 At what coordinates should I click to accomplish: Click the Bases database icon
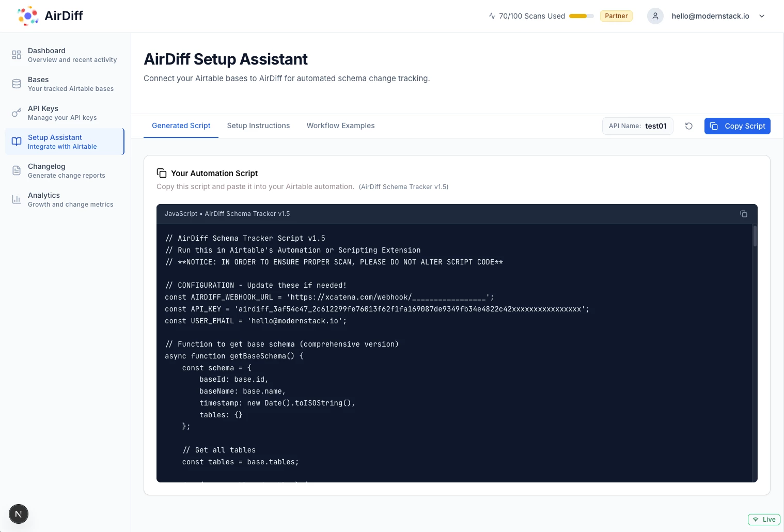click(17, 84)
